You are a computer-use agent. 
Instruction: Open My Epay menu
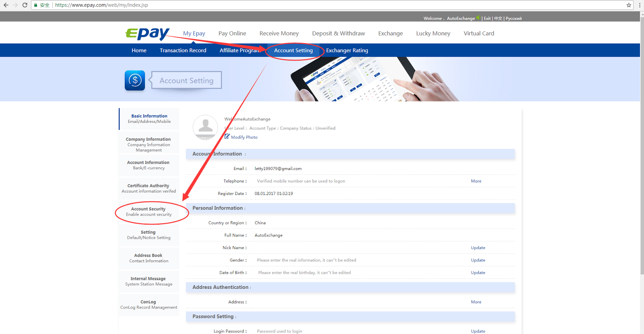pyautogui.click(x=194, y=33)
